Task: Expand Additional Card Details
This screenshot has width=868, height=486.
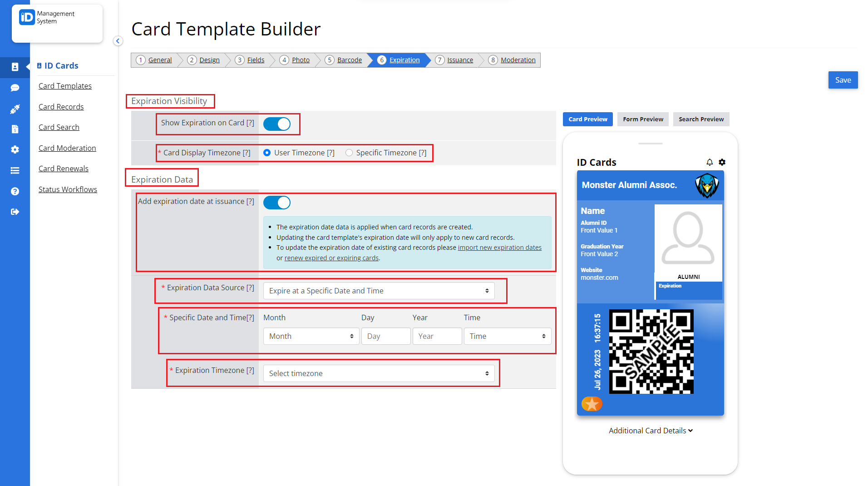Action: [650, 431]
